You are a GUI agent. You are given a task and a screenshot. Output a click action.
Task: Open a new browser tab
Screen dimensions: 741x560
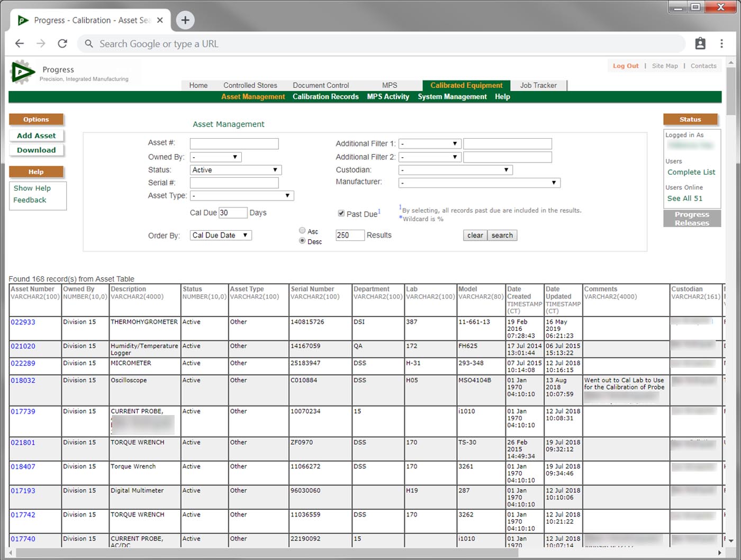(185, 20)
